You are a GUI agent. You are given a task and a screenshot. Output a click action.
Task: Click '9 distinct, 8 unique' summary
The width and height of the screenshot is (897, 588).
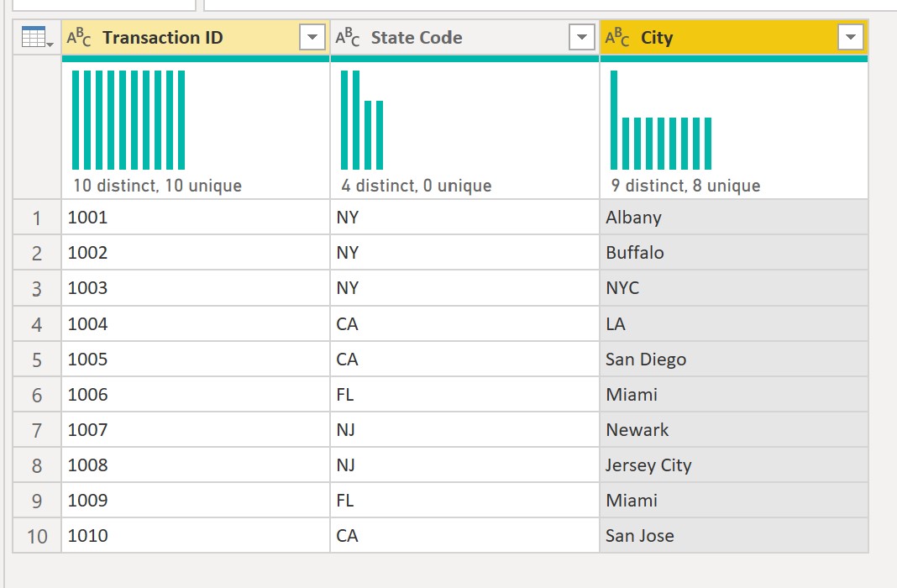685,186
